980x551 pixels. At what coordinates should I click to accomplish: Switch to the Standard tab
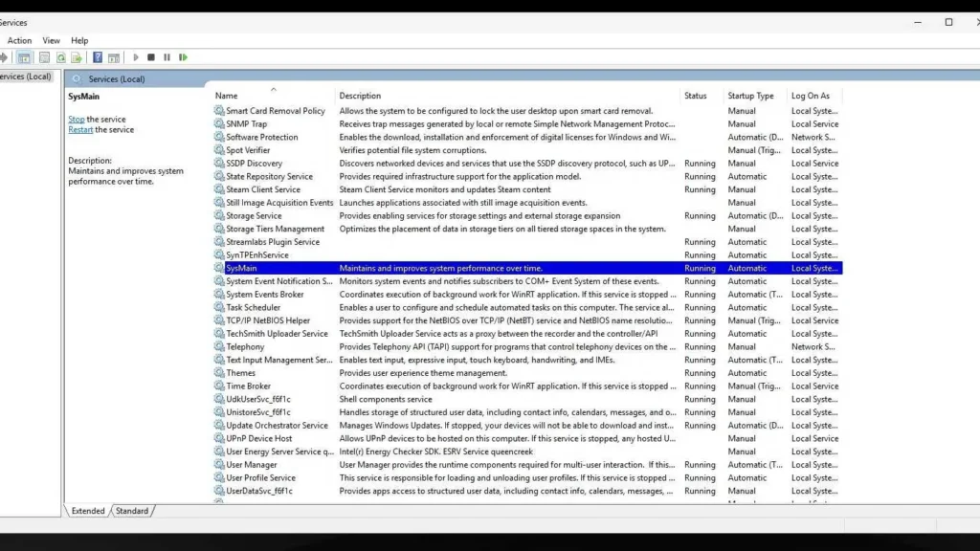click(x=132, y=511)
